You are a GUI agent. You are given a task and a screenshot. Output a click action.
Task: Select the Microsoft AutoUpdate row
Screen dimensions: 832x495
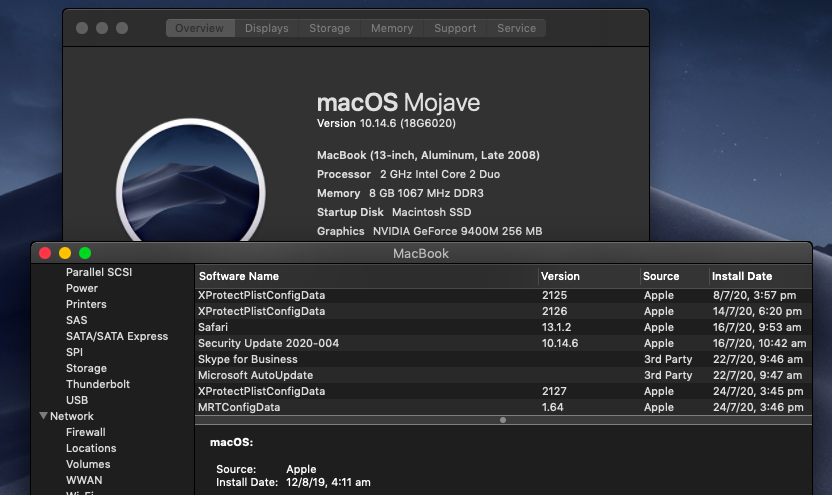[x=503, y=375]
